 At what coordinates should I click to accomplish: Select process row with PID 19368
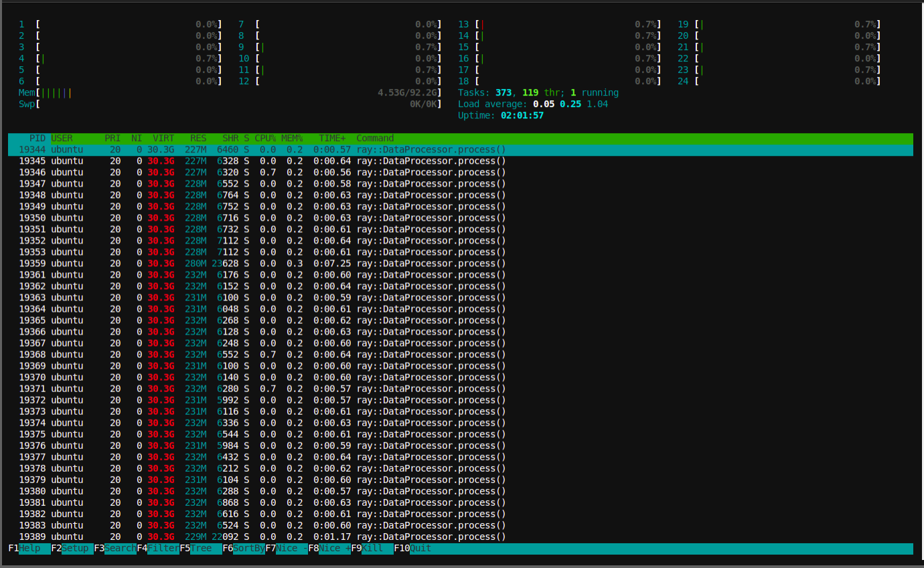(461, 355)
